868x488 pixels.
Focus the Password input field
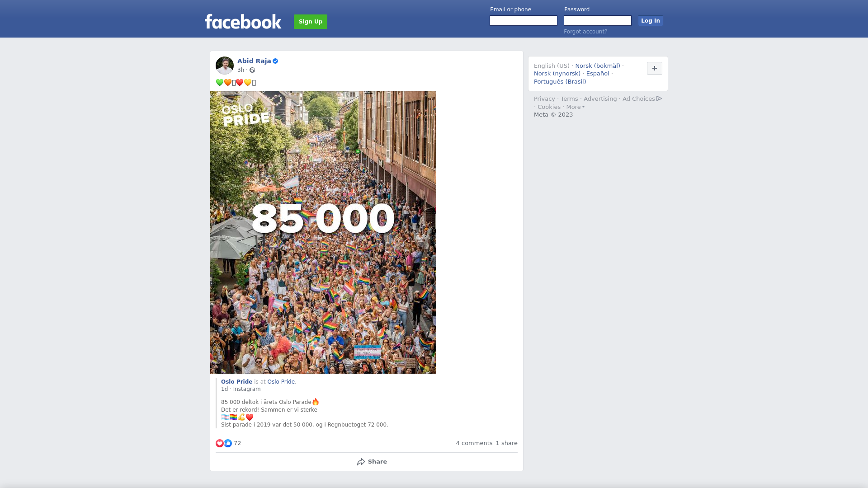(x=598, y=21)
